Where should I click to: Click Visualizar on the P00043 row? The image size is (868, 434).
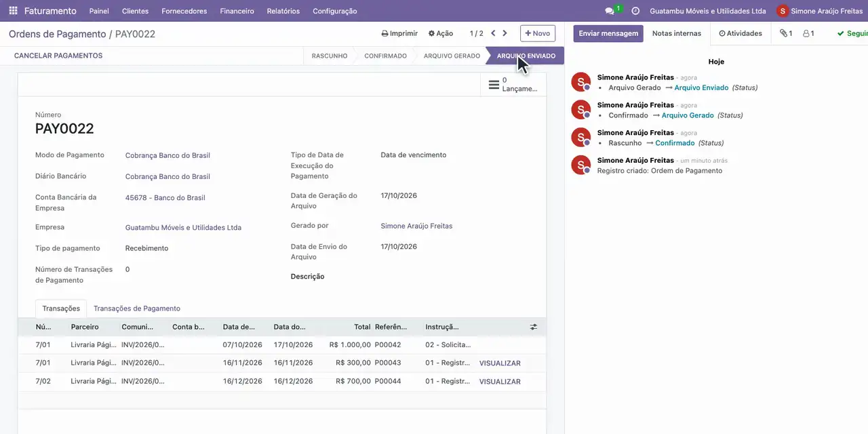500,363
